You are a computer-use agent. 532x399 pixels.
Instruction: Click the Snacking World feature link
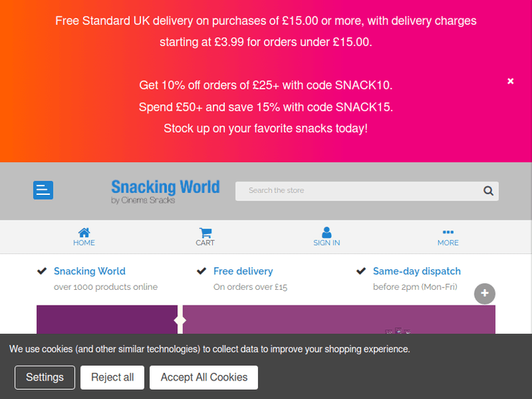coord(89,271)
